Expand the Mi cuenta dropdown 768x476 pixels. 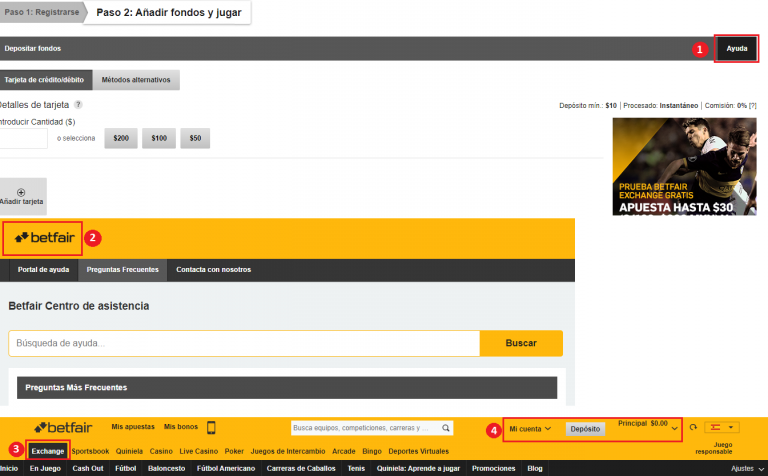pos(530,429)
